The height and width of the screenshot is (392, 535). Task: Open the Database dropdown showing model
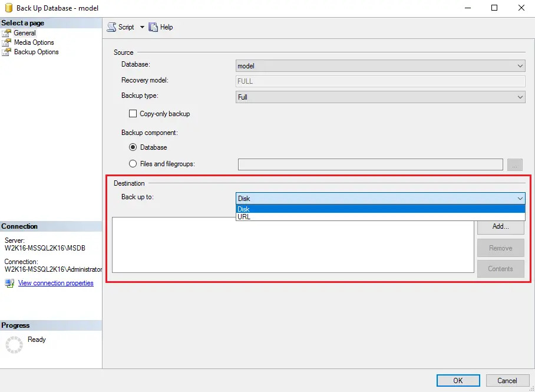click(380, 66)
